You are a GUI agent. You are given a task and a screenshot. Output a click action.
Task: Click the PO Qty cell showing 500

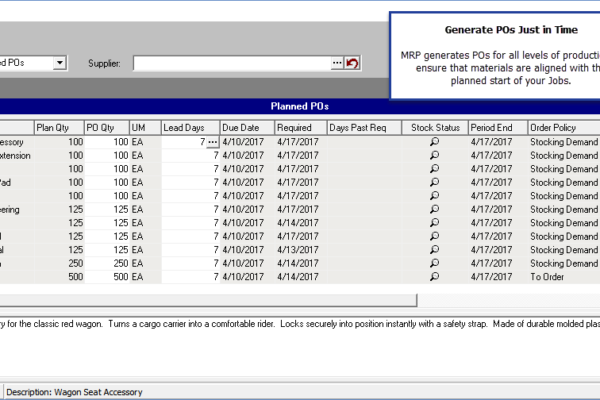(107, 277)
